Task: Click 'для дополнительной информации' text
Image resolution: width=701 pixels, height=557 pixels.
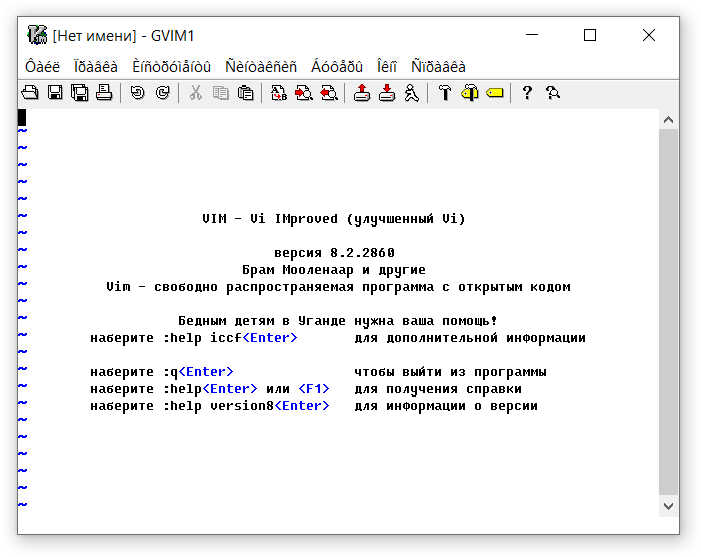Action: (x=470, y=338)
